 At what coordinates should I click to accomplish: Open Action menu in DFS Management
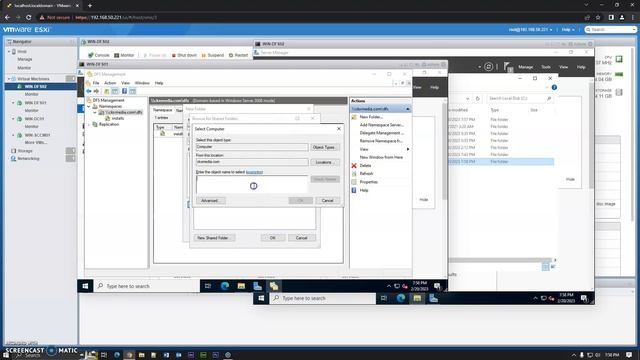(x=110, y=83)
